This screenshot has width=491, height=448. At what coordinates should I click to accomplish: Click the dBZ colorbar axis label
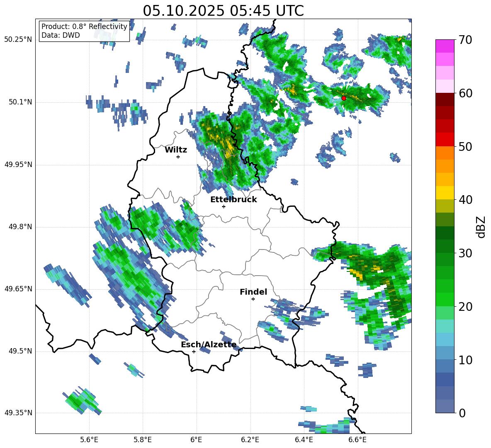point(481,227)
